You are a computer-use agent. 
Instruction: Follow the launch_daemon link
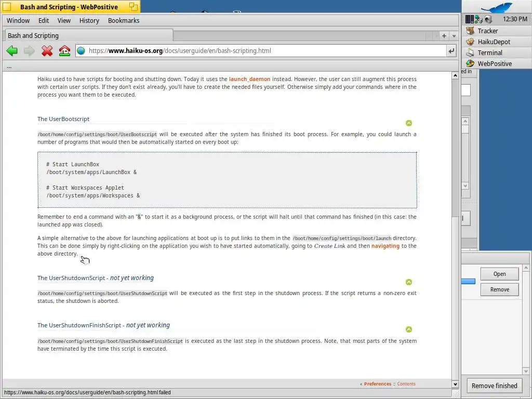[249, 79]
